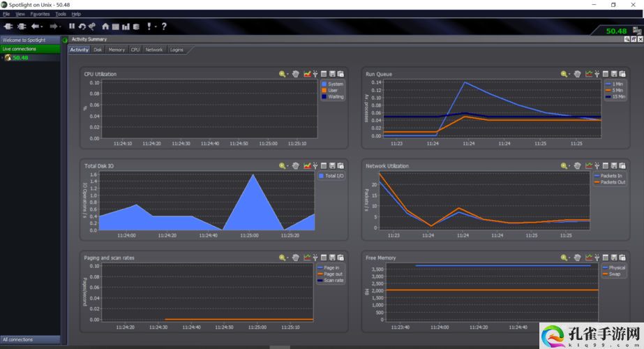Toggle chart style icon on Run Queue chart

click(x=589, y=74)
